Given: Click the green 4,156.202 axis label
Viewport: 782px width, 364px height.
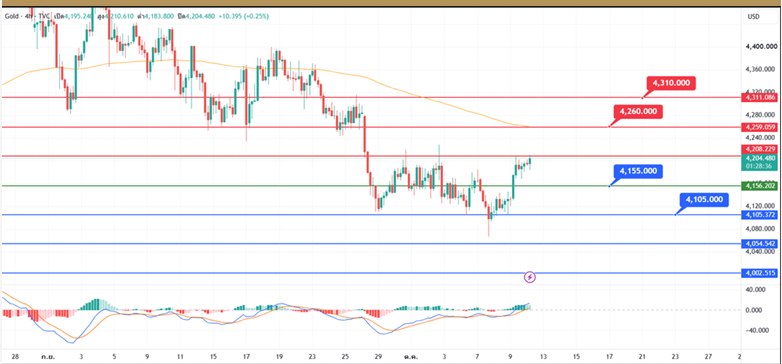Looking at the screenshot, I should (760, 186).
